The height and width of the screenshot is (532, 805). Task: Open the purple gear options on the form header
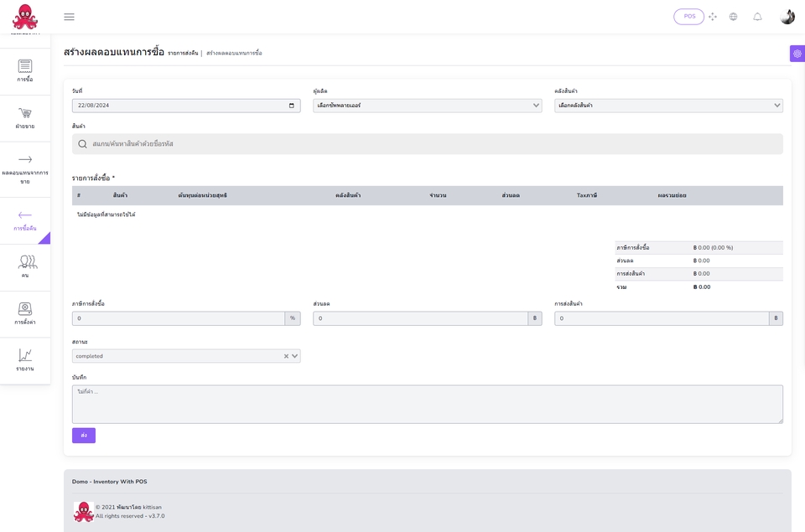point(796,53)
